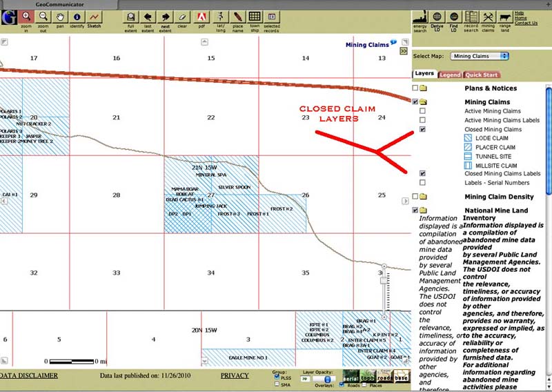Viewport: 552px width, 392px height.
Task: Pan map west with left arrow
Action: (x=4, y=201)
